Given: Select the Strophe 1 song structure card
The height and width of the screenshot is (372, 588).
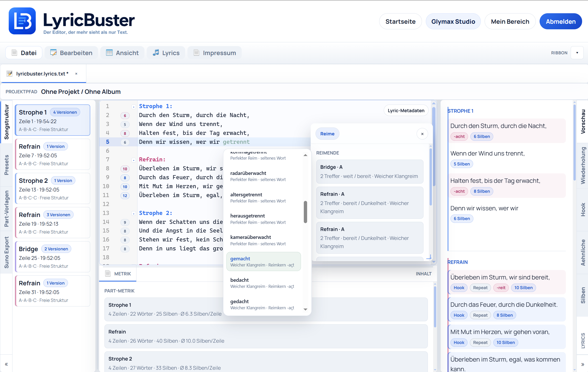Looking at the screenshot, I should point(52,120).
